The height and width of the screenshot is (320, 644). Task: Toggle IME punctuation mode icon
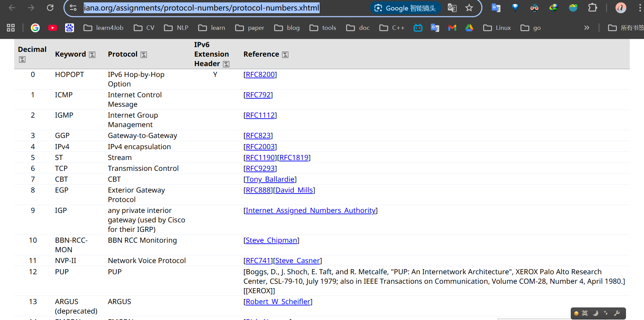point(606,313)
